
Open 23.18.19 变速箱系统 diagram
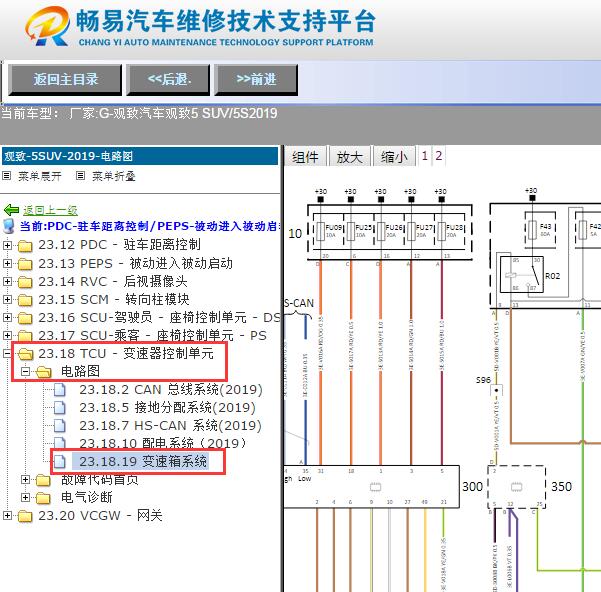143,461
